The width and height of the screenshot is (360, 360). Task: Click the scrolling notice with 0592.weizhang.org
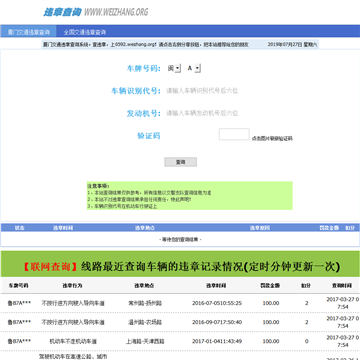[146, 44]
